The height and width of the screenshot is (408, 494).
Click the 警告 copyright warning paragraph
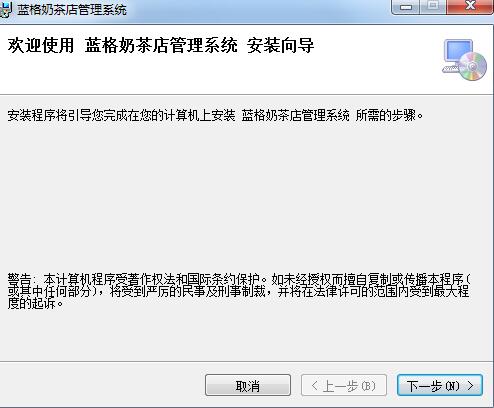tap(239, 291)
